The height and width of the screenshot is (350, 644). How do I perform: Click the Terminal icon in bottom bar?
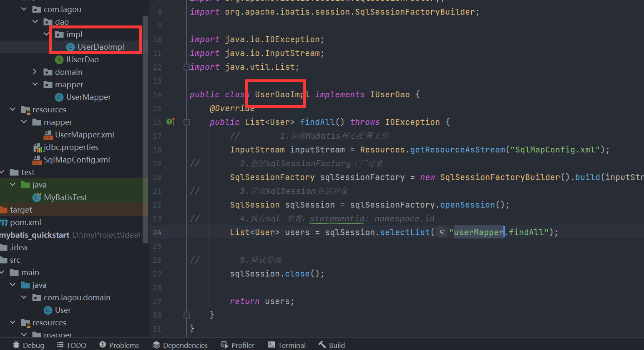click(272, 345)
